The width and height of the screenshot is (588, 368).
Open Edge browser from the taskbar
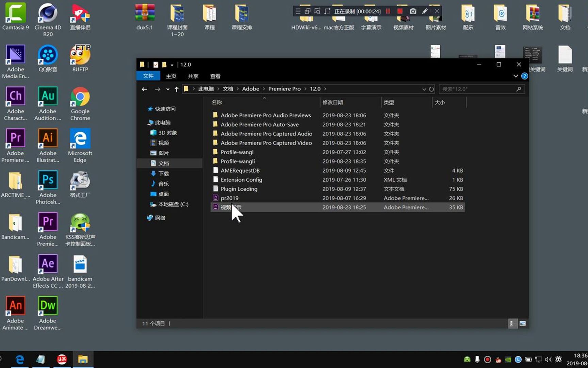pyautogui.click(x=20, y=359)
